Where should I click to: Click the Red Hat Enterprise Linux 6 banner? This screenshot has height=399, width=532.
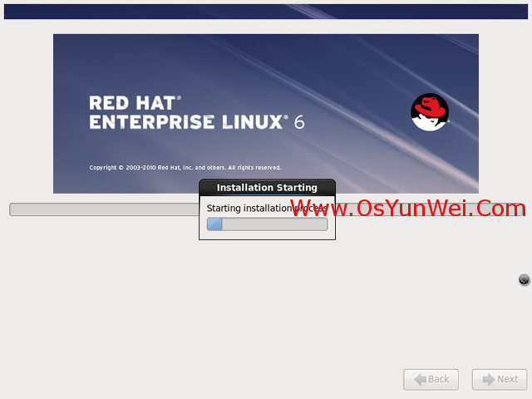[266, 114]
